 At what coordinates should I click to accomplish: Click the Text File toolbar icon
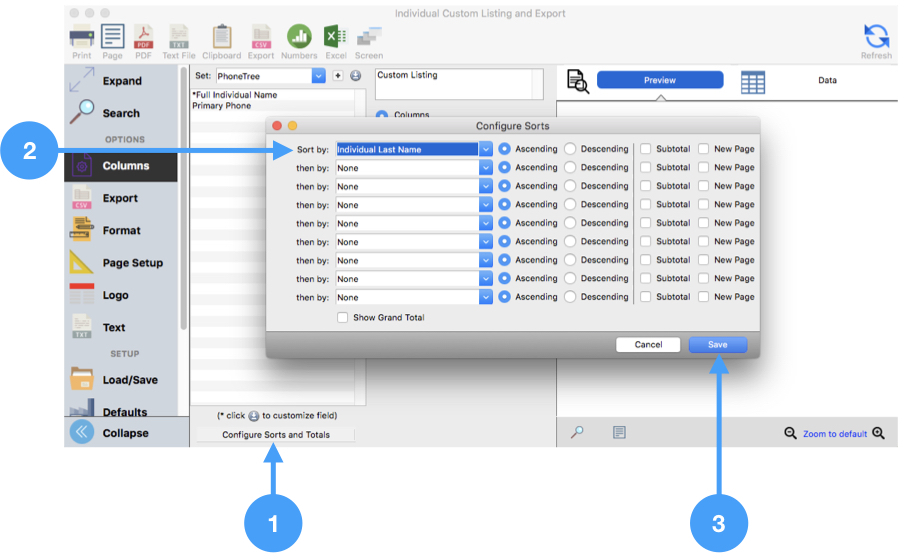[179, 38]
